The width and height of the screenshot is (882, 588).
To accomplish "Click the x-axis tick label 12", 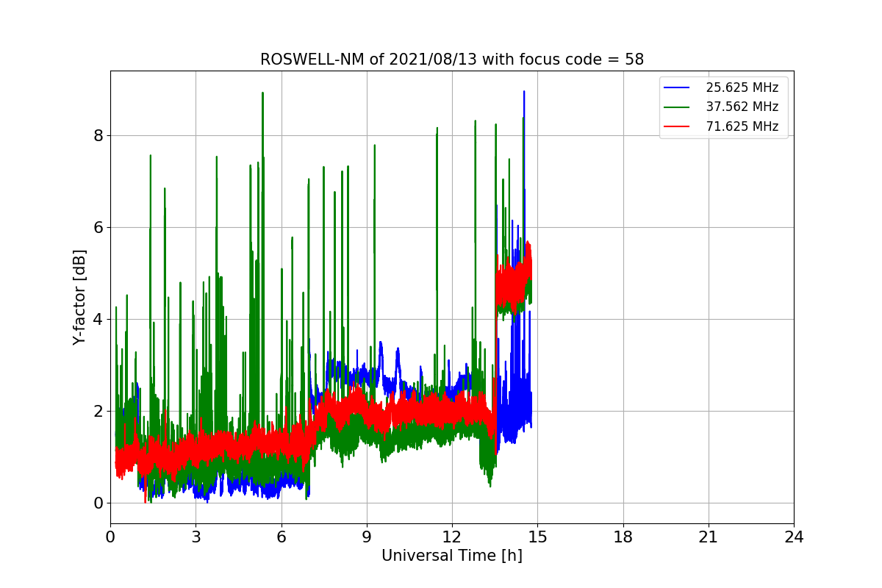I will click(452, 537).
